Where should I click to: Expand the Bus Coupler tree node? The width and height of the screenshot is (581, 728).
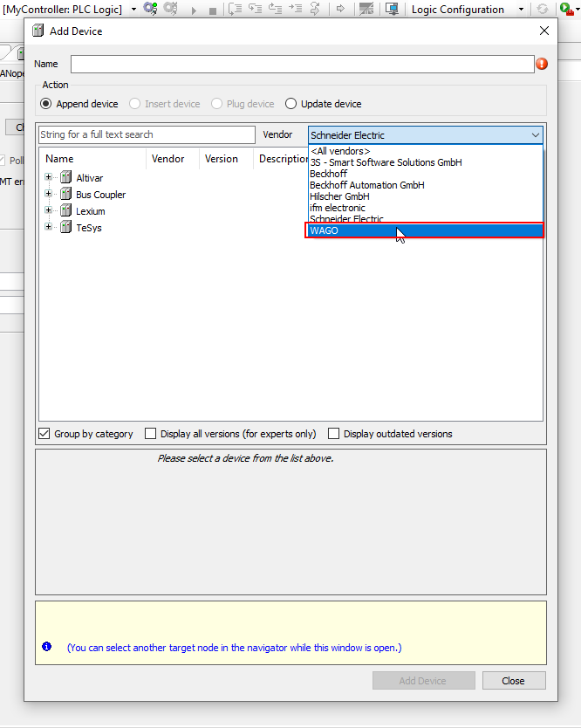pos(48,194)
